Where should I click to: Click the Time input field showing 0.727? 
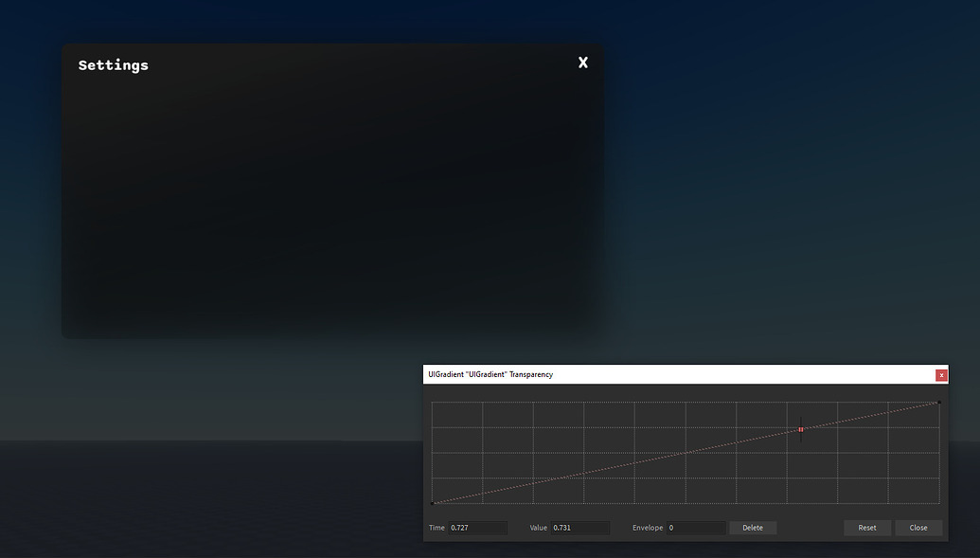(476, 528)
